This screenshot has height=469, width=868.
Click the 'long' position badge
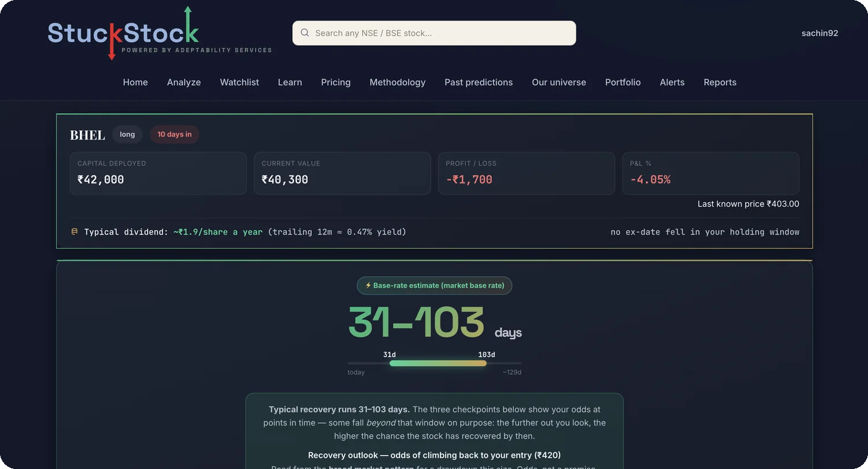click(x=127, y=134)
